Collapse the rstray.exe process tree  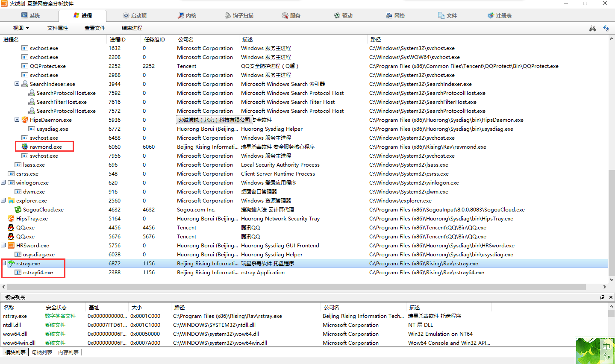[4, 263]
